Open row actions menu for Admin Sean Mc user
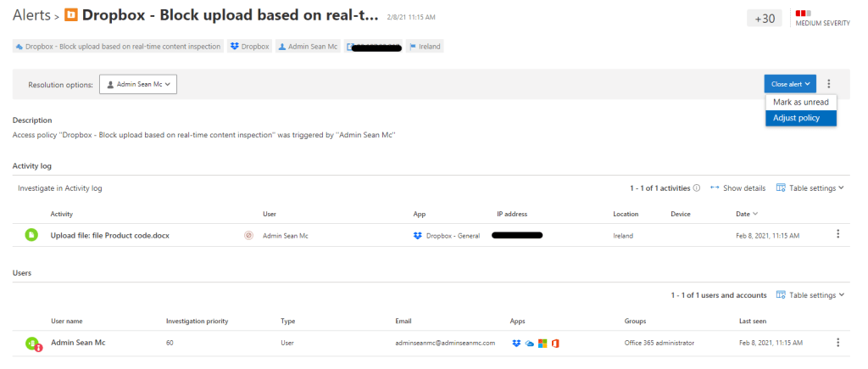The width and height of the screenshot is (868, 369). pyautogui.click(x=838, y=343)
